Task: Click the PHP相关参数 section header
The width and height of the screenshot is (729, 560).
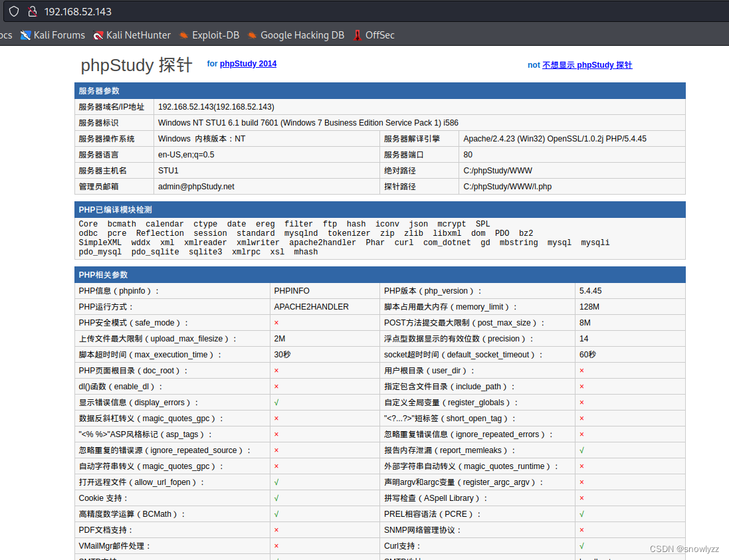Action: coord(103,275)
